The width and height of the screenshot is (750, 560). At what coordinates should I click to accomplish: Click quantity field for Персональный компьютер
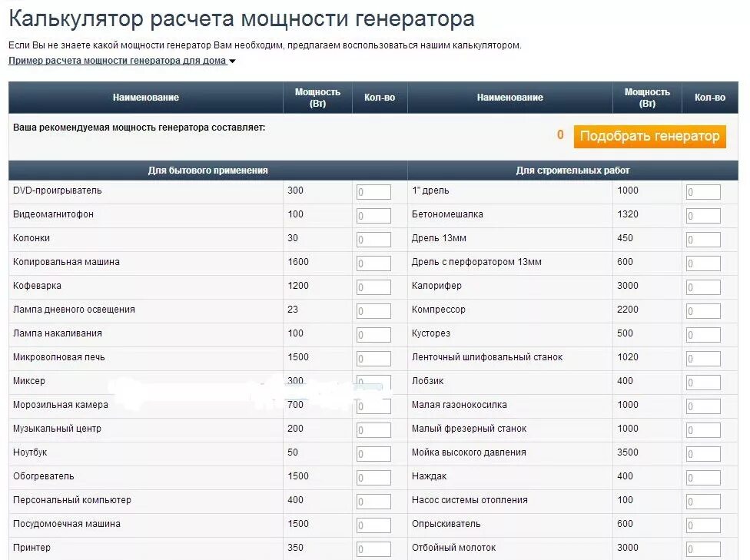(x=373, y=501)
